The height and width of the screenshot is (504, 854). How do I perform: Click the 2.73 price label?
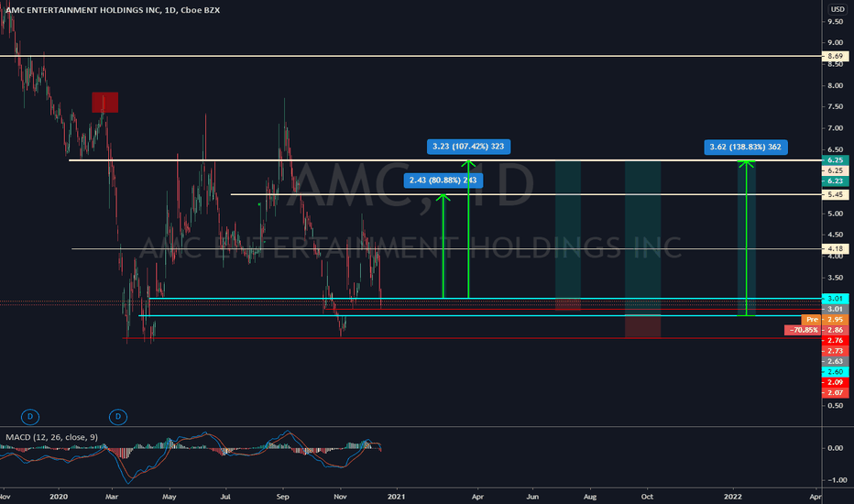[835, 351]
